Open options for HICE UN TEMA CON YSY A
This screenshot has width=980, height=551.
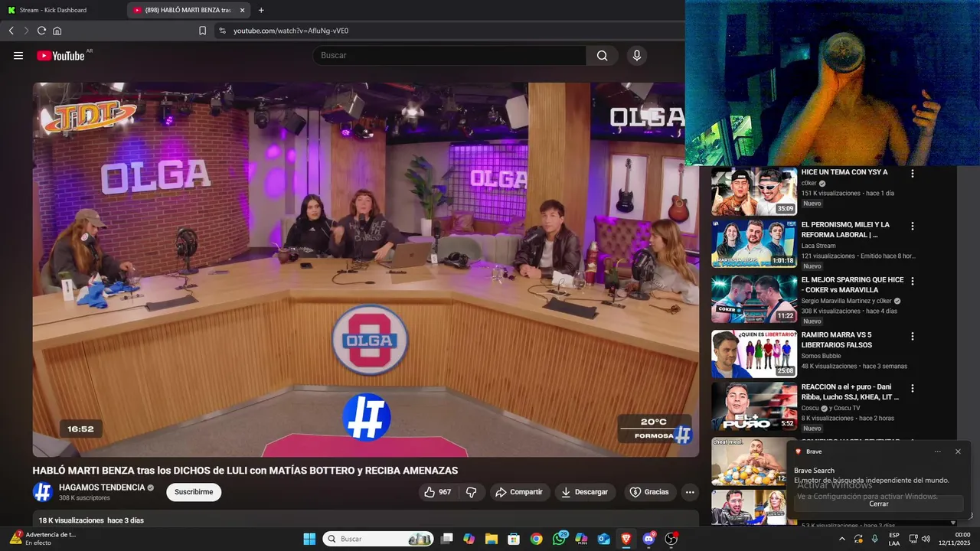pos(912,174)
